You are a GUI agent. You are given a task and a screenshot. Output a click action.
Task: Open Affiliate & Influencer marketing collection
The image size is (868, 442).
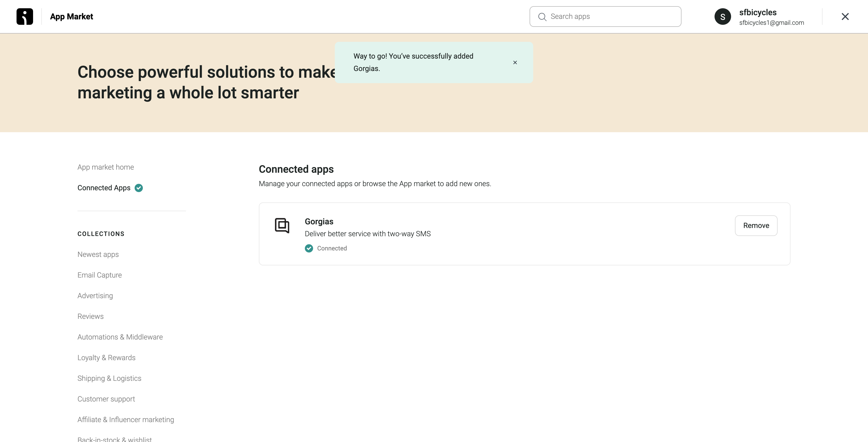pyautogui.click(x=126, y=420)
